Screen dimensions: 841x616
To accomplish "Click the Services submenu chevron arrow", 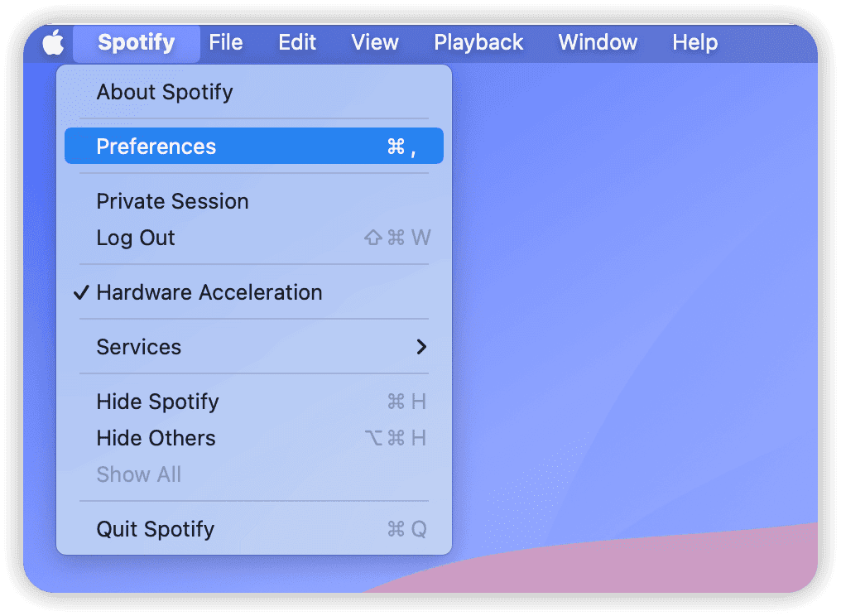I will coord(420,347).
